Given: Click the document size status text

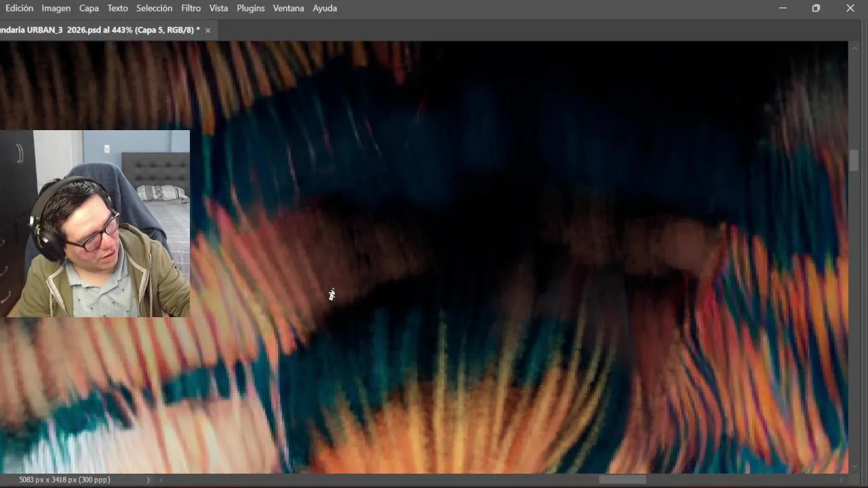Looking at the screenshot, I should pos(64,480).
